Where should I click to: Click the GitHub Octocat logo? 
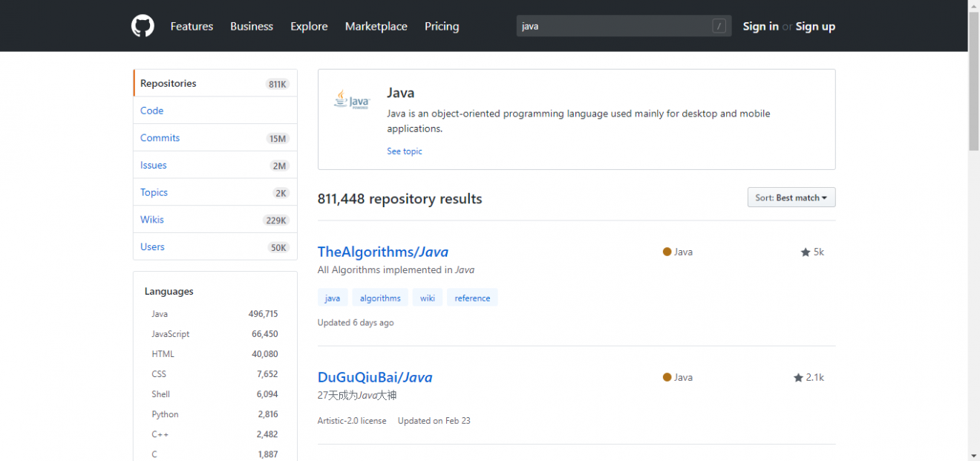[143, 26]
